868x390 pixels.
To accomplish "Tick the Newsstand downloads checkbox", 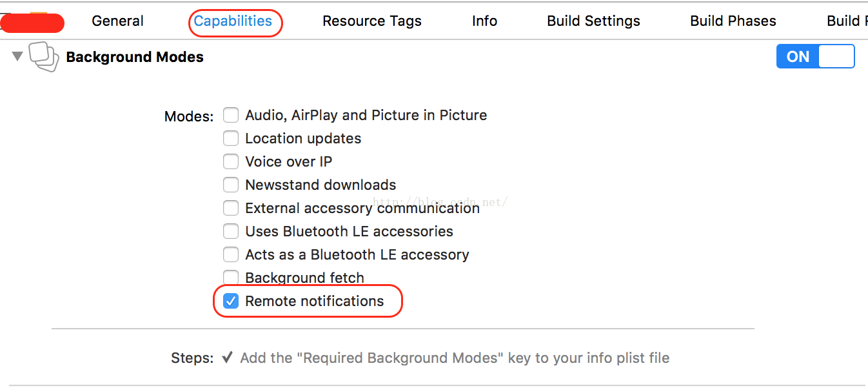I will point(231,185).
